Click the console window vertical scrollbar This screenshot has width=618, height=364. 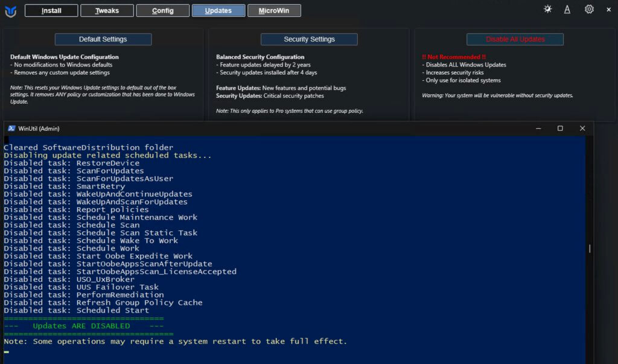coord(590,249)
